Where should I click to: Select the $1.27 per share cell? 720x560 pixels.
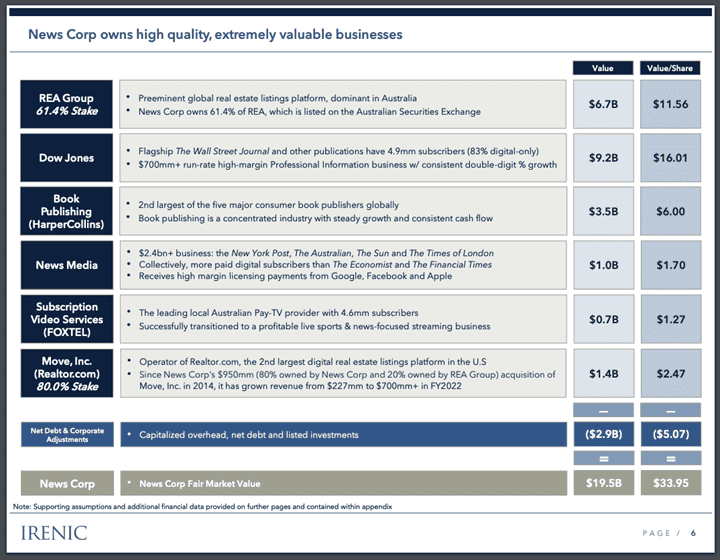[671, 319]
